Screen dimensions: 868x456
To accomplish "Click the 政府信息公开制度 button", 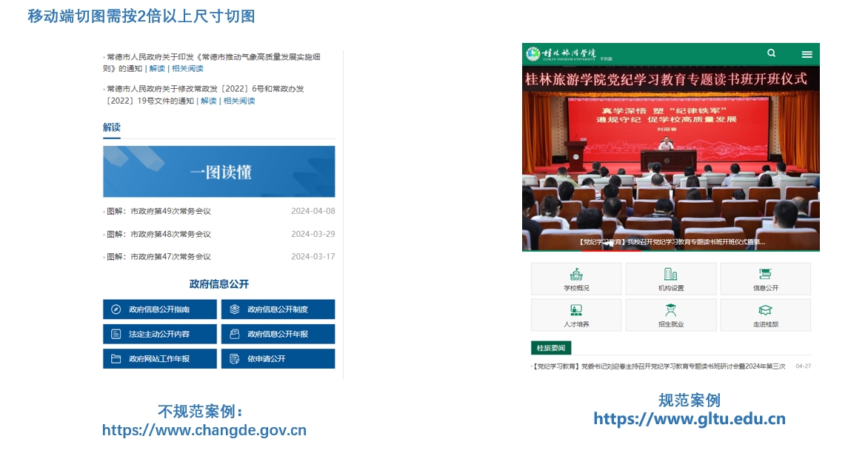I will pyautogui.click(x=278, y=309).
